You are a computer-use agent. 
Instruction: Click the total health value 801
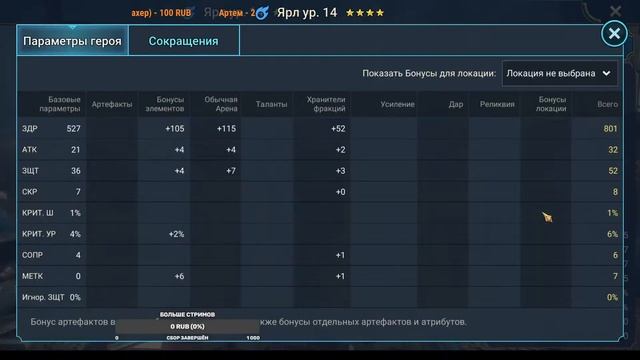(611, 129)
